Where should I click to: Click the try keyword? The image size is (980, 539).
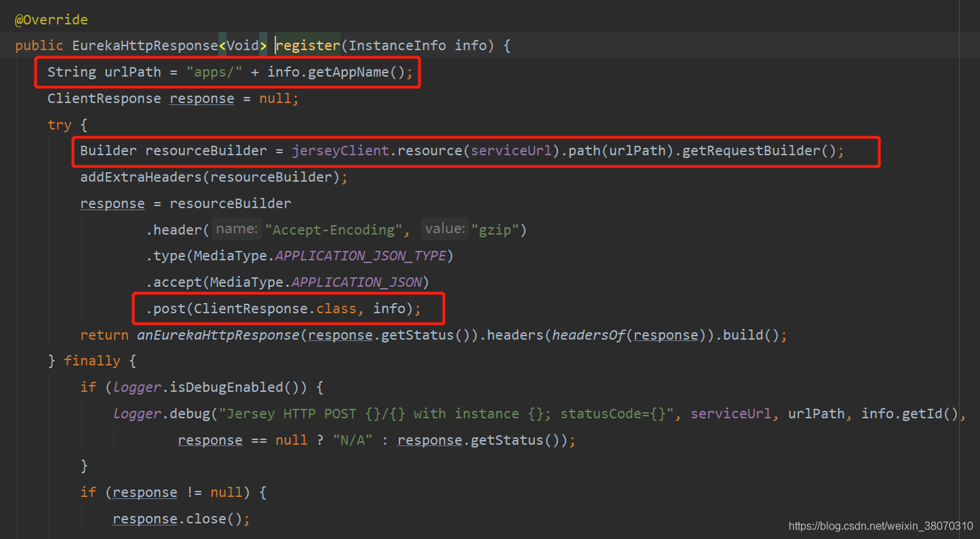click(59, 125)
